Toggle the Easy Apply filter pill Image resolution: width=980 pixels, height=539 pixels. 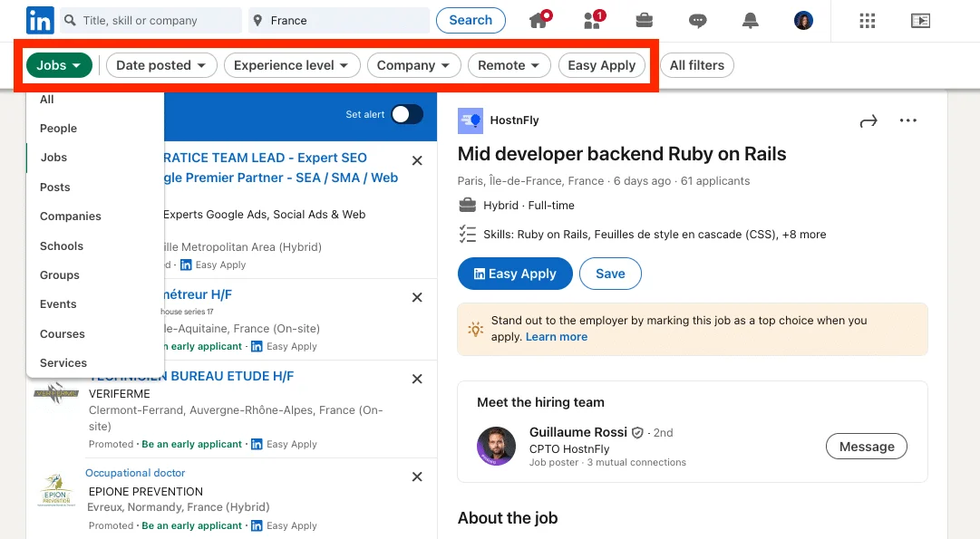point(601,65)
